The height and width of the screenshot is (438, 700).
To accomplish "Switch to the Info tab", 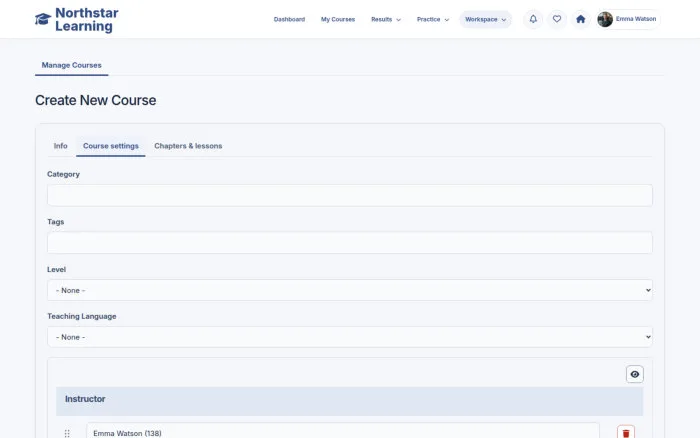I will click(x=60, y=146).
